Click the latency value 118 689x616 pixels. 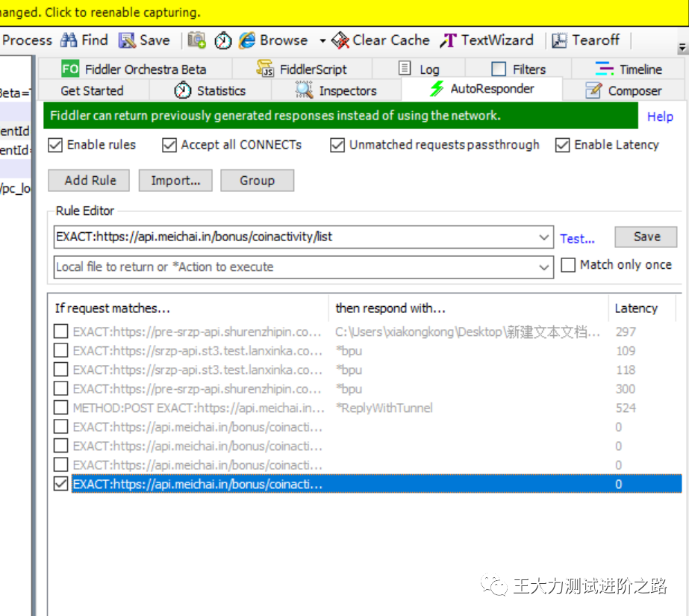626,370
